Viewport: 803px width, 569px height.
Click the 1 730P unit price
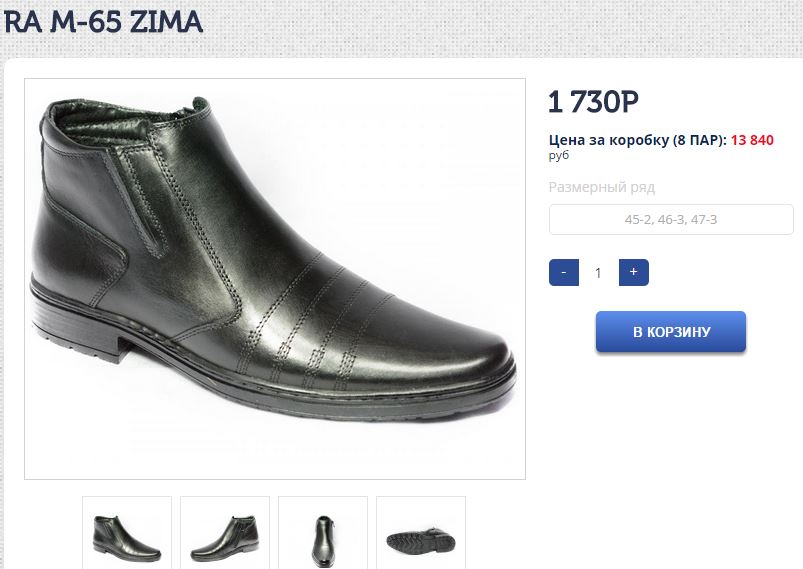click(594, 102)
